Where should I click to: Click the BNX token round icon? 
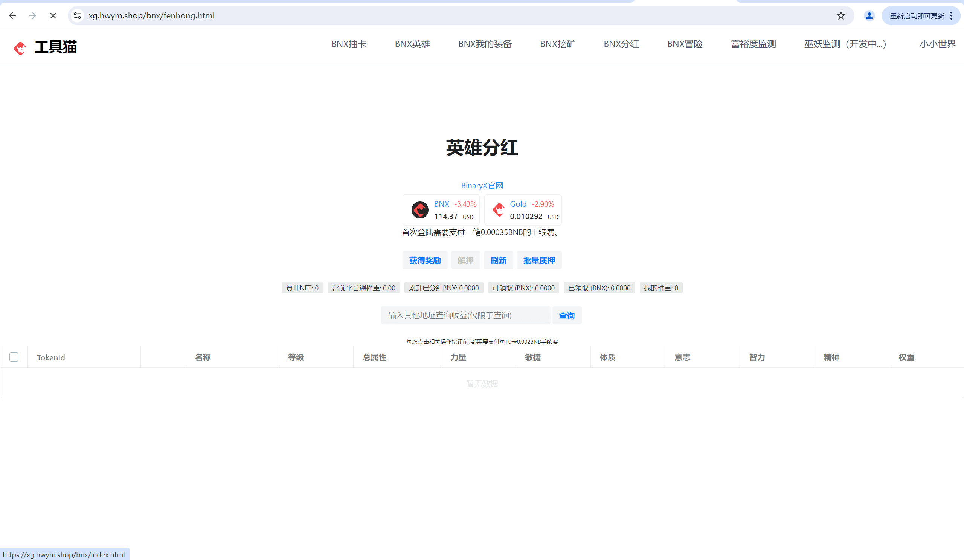tap(419, 210)
